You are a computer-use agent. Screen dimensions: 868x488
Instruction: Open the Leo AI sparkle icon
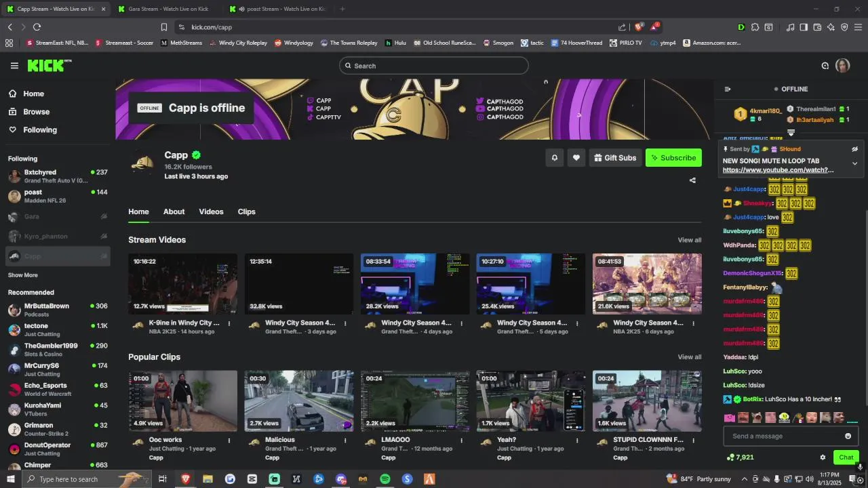point(831,27)
